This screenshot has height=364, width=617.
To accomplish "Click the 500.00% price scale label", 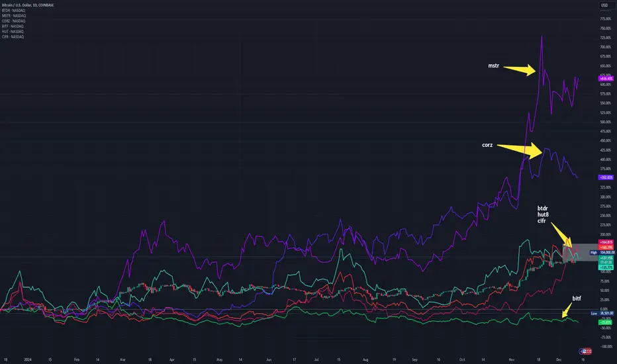I will click(606, 122).
